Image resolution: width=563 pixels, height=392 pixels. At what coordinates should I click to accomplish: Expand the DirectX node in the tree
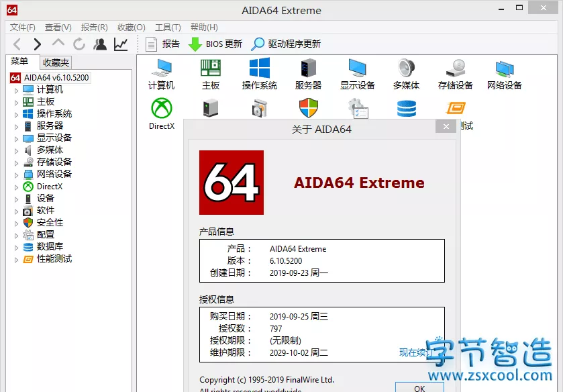[x=16, y=187]
